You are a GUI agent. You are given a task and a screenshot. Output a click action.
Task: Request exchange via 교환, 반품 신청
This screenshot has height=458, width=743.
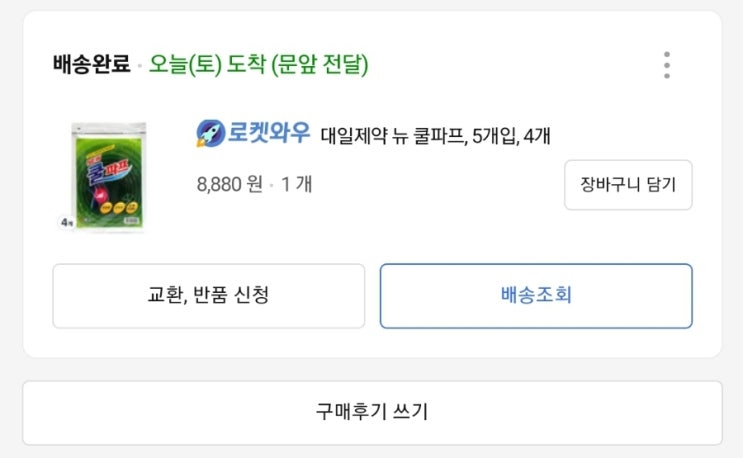tap(208, 296)
